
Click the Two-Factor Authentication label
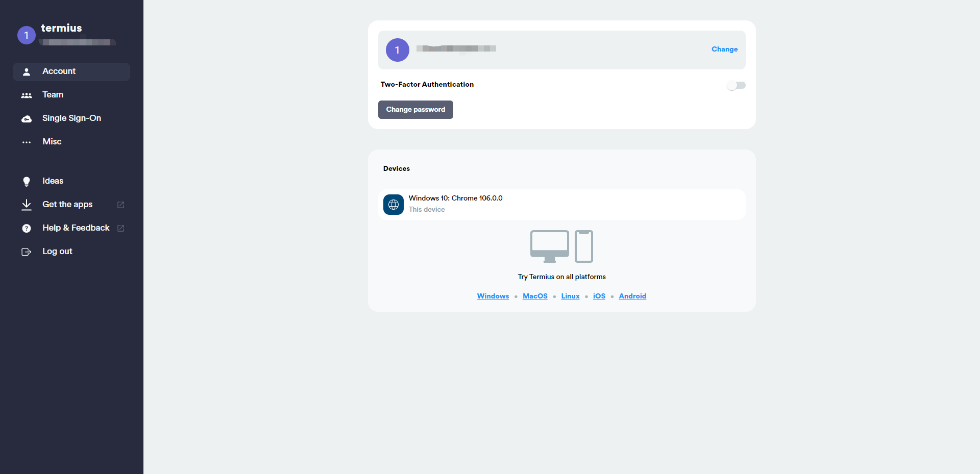pyautogui.click(x=427, y=85)
